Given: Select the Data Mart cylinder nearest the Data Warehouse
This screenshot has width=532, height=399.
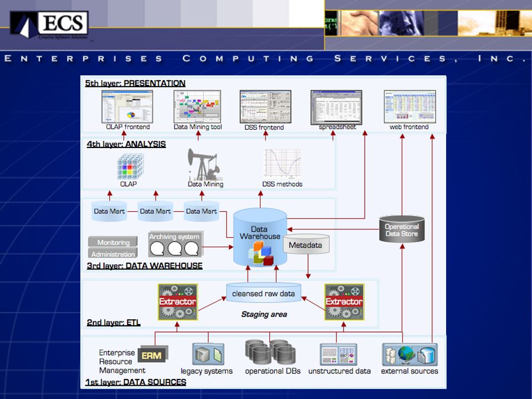Looking at the screenshot, I should [202, 211].
